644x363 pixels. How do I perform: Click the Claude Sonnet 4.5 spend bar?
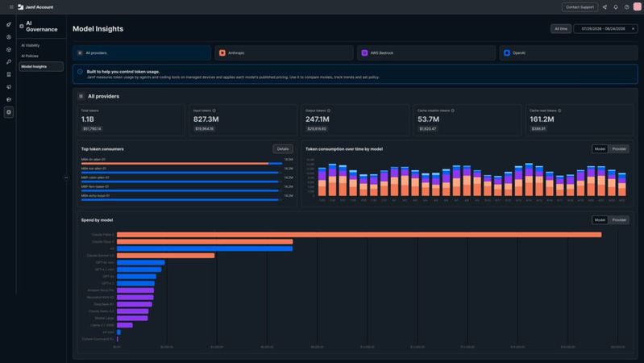165,256
